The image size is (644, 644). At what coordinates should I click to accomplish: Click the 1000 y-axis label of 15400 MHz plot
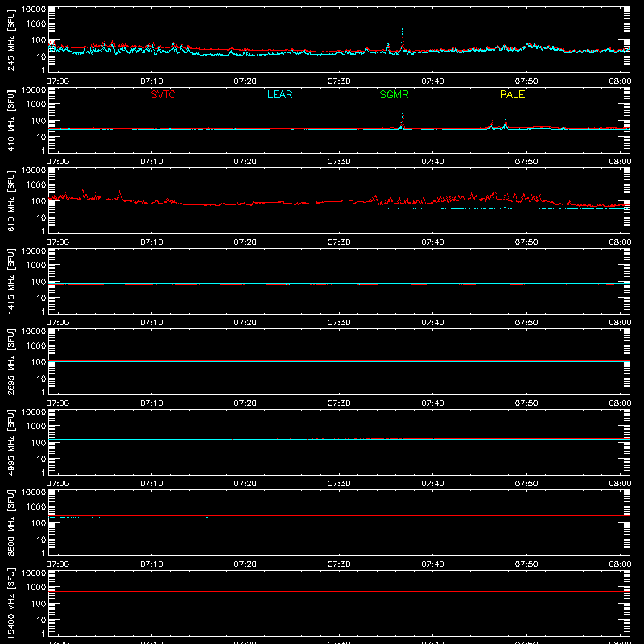(36, 588)
